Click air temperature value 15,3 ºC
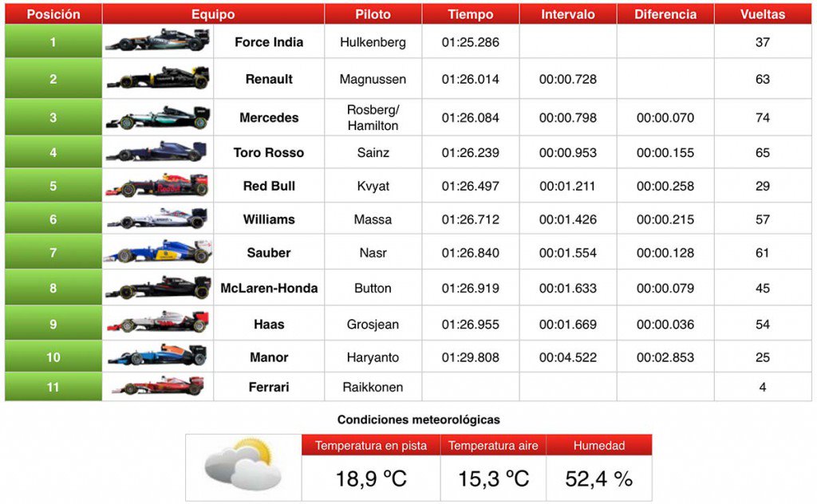The image size is (817, 504). (493, 479)
